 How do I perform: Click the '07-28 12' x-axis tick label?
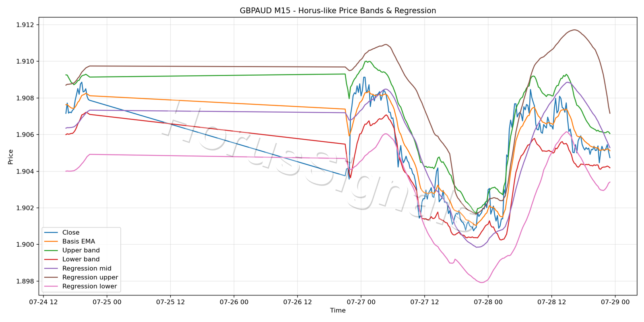point(551,302)
